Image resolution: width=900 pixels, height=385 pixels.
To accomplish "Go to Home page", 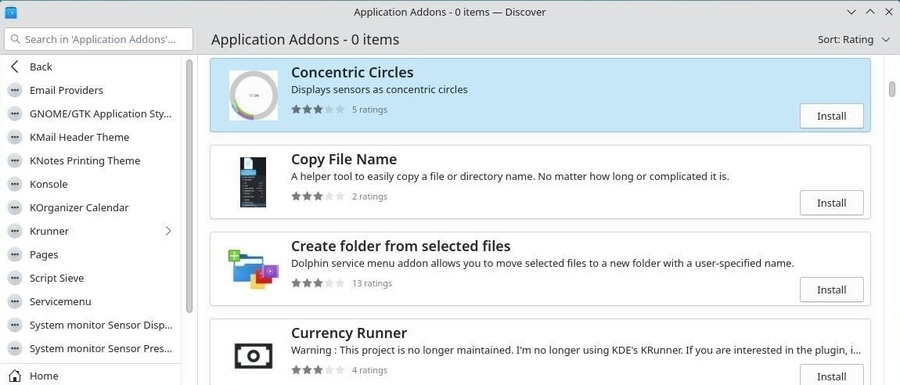I will pos(92,376).
